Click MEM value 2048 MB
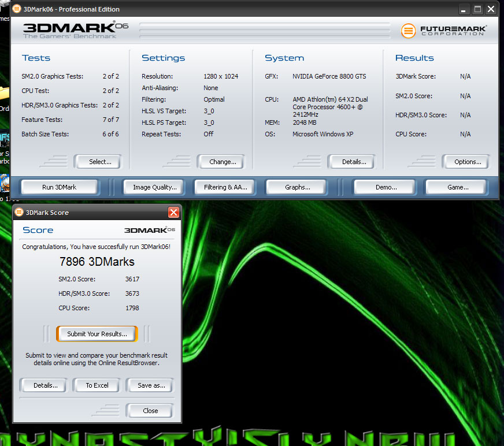 (305, 122)
